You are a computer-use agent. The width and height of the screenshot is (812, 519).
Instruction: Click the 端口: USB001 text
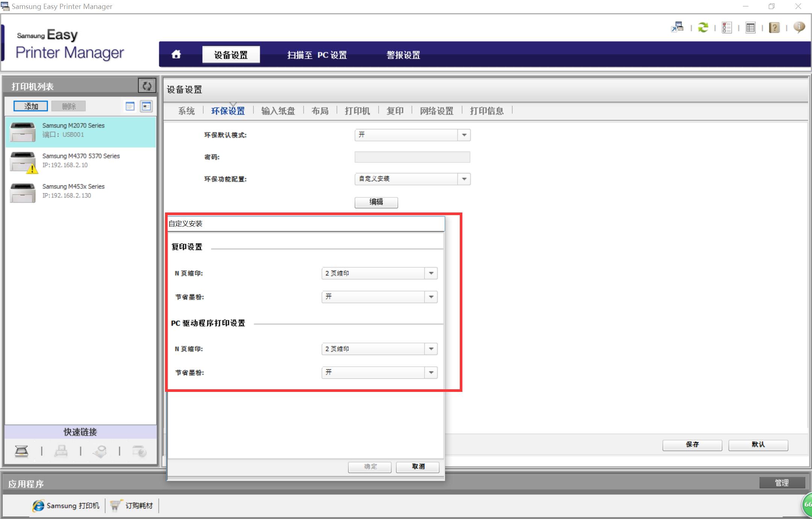[x=63, y=135]
